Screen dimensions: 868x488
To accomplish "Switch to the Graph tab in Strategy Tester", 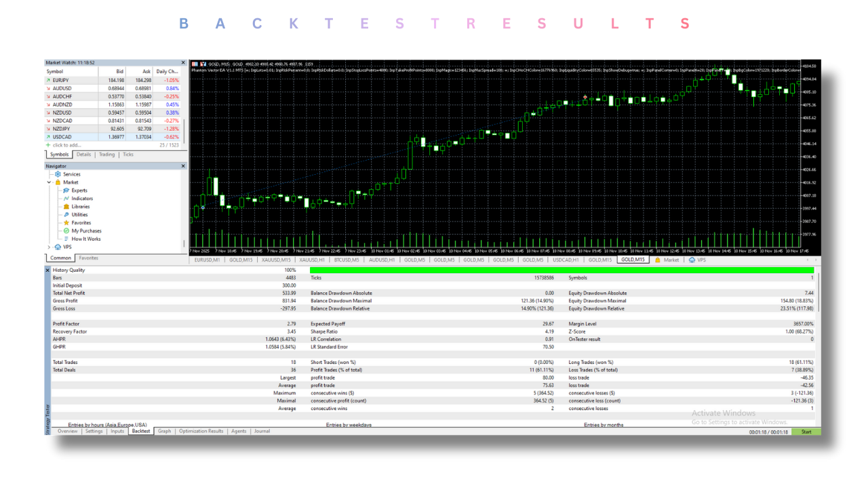I will tap(164, 431).
